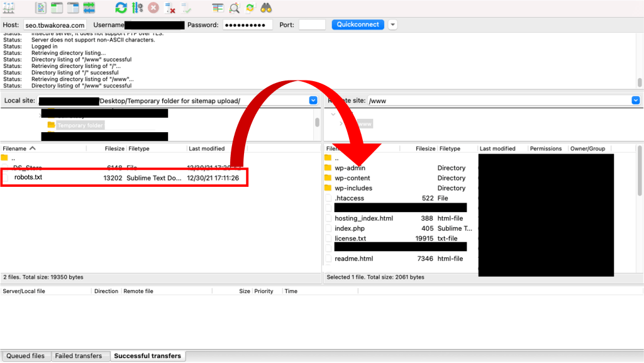
Task: Click the Priority queue column header
Action: click(267, 291)
